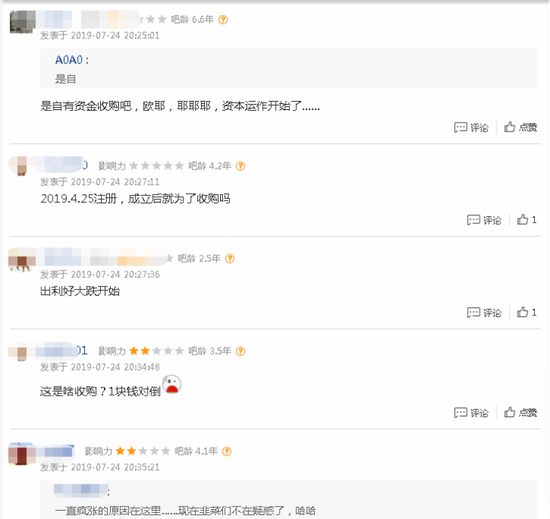Click the avatar of the 20:35:21 poster
Viewport: 550px width, 519px height.
(x=22, y=454)
